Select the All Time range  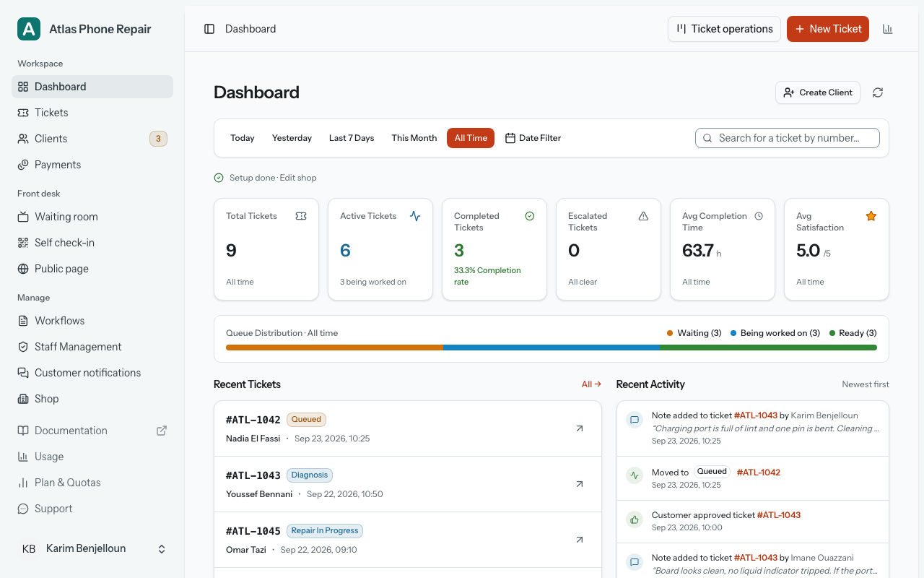click(x=471, y=138)
